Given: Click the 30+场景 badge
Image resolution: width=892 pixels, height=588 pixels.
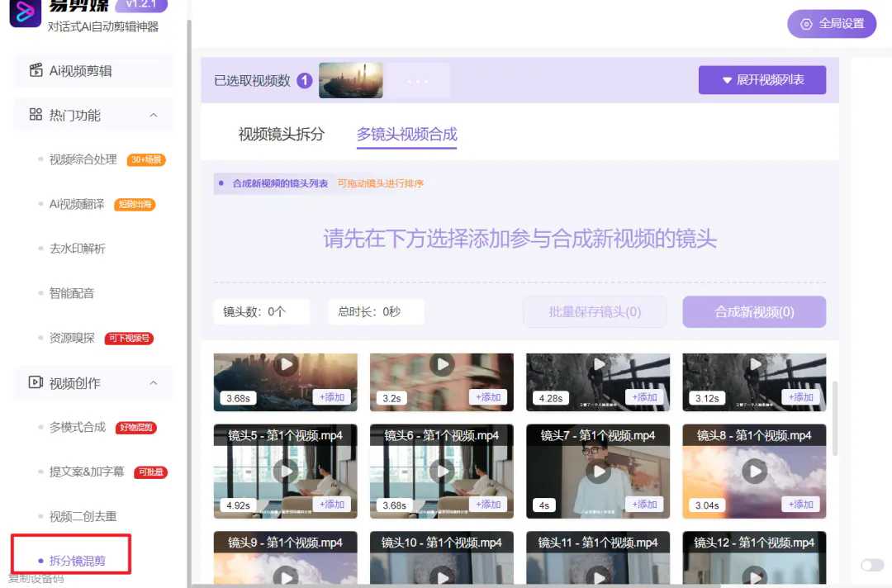Looking at the screenshot, I should (x=146, y=159).
